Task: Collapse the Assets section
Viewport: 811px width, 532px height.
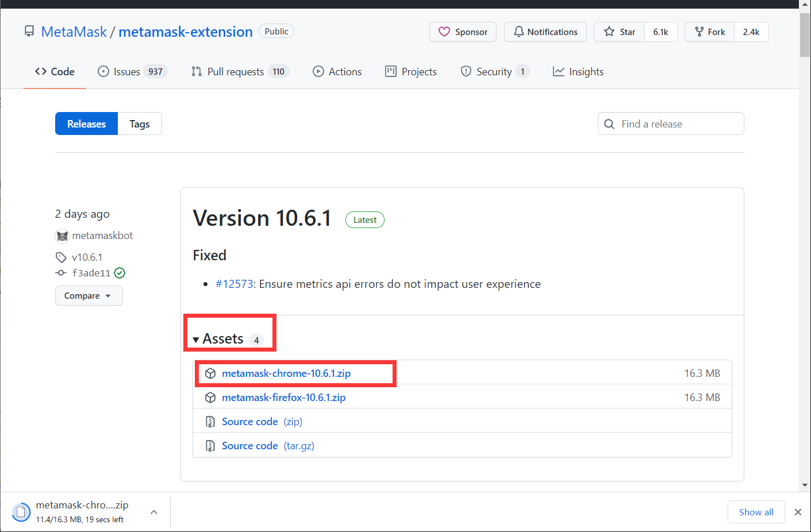Action: point(228,339)
